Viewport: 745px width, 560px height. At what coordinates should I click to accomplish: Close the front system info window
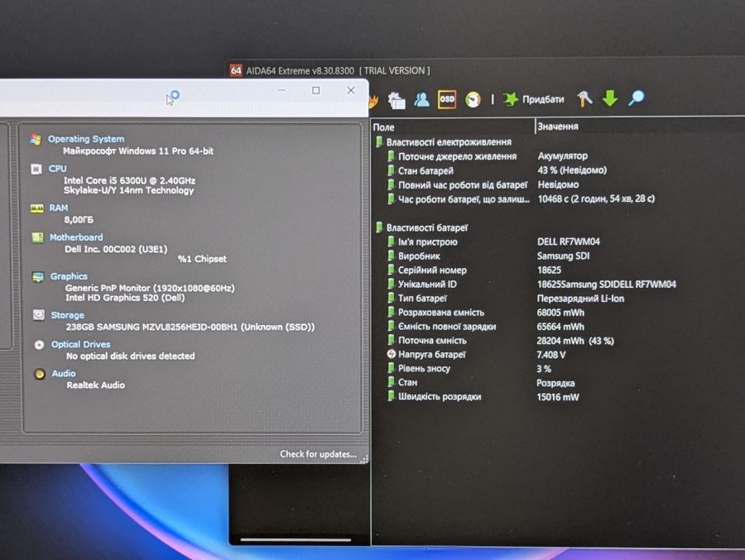pos(351,90)
